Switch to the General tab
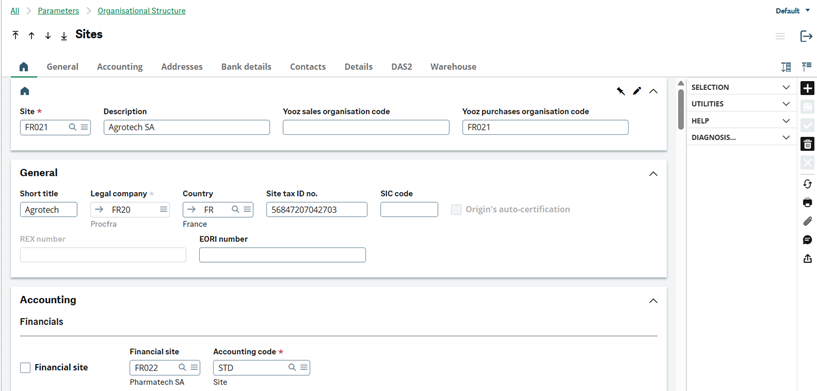Screen dimensions: 817x391 tap(63, 67)
